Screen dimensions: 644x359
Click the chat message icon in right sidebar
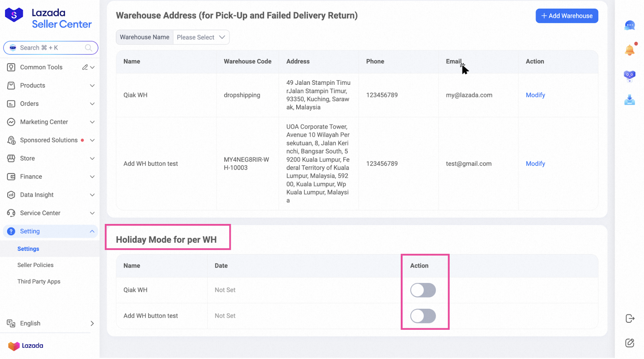(x=630, y=26)
